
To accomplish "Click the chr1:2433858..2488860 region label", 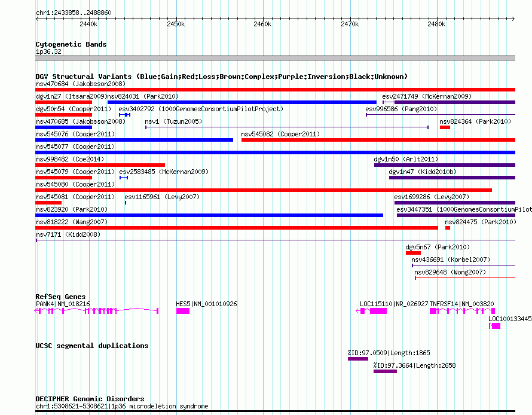I will tap(74, 13).
